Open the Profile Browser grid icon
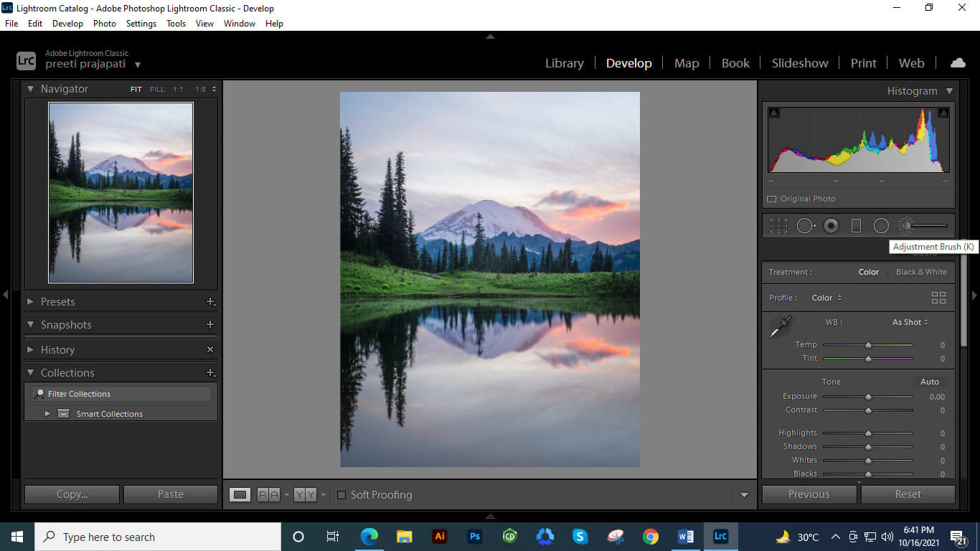Viewport: 980px width, 551px height. (938, 297)
